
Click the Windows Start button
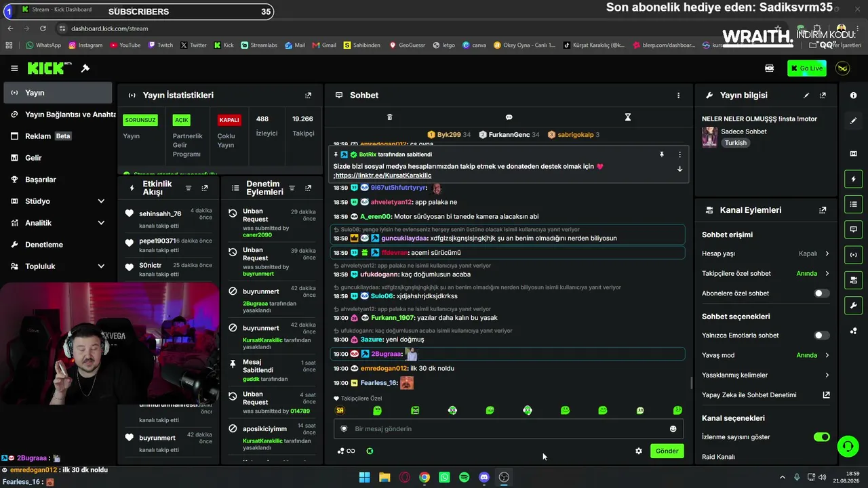364,477
